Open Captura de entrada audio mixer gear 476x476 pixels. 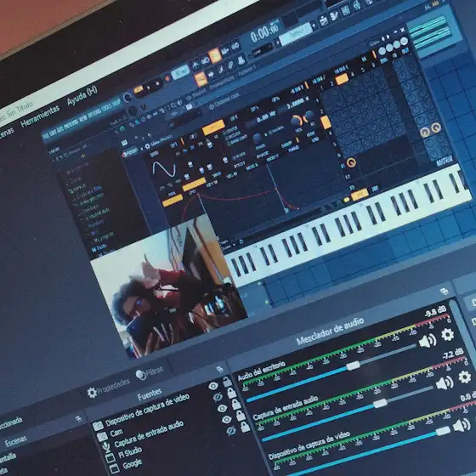(x=465, y=377)
